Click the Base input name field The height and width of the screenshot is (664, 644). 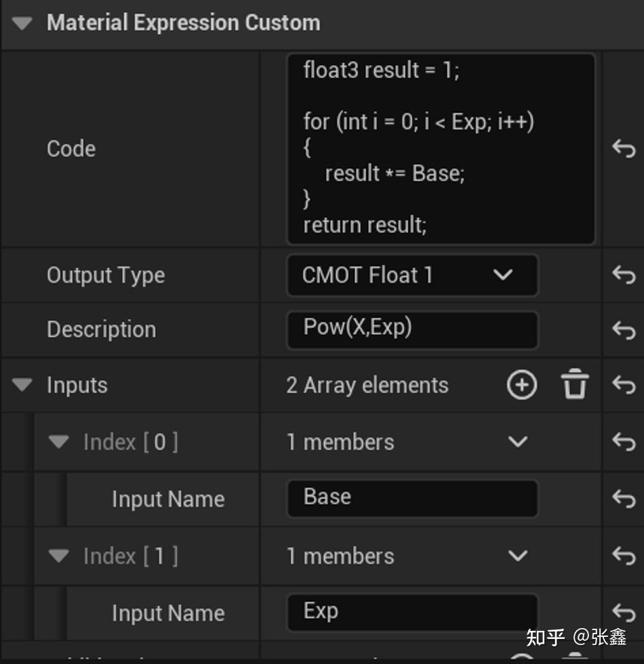[x=411, y=499]
